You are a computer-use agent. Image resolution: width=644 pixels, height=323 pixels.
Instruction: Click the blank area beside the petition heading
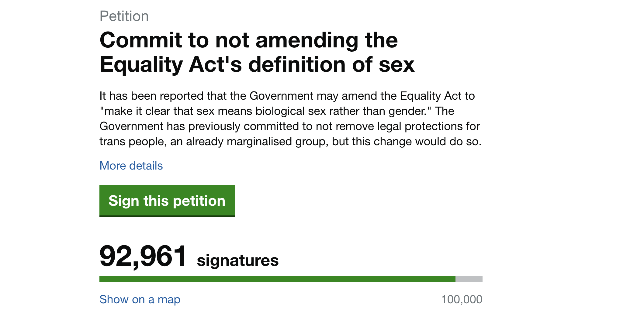pos(532,52)
